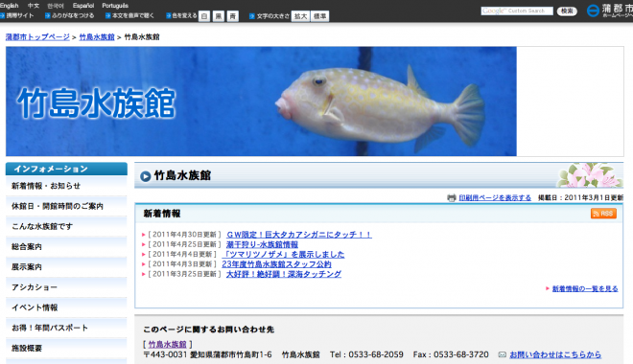This screenshot has width=633, height=364.
Task: Click the RSS feed icon
Action: (603, 214)
